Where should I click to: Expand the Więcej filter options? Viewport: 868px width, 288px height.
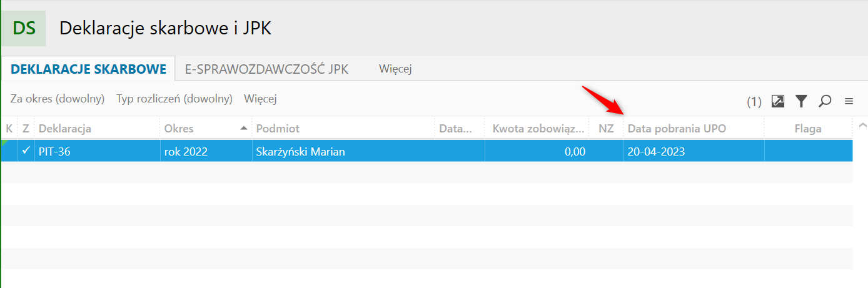point(260,99)
